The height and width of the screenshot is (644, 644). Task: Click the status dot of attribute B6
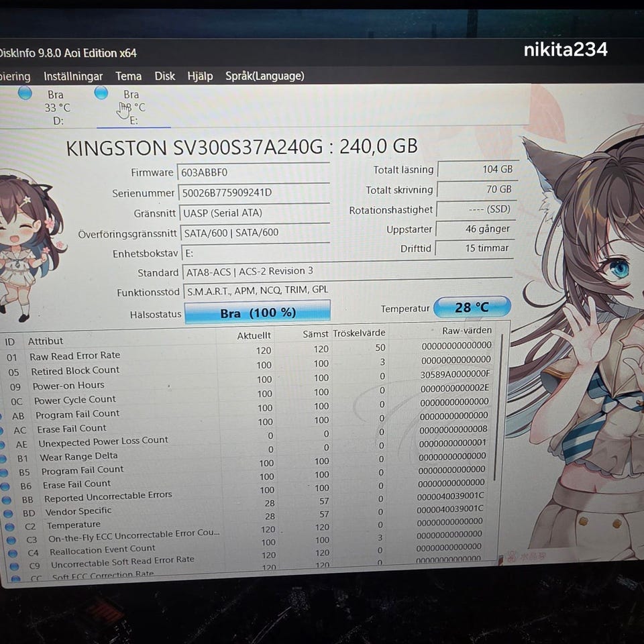click(5, 486)
